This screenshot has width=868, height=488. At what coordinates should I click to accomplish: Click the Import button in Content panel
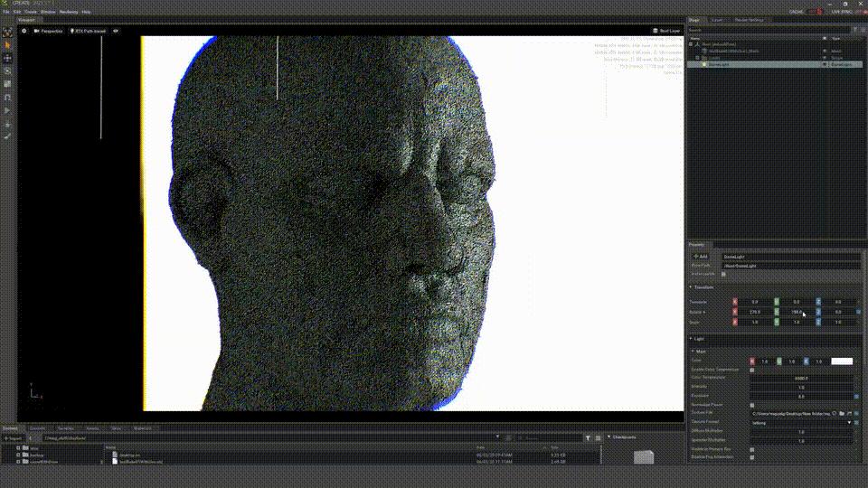(x=12, y=437)
